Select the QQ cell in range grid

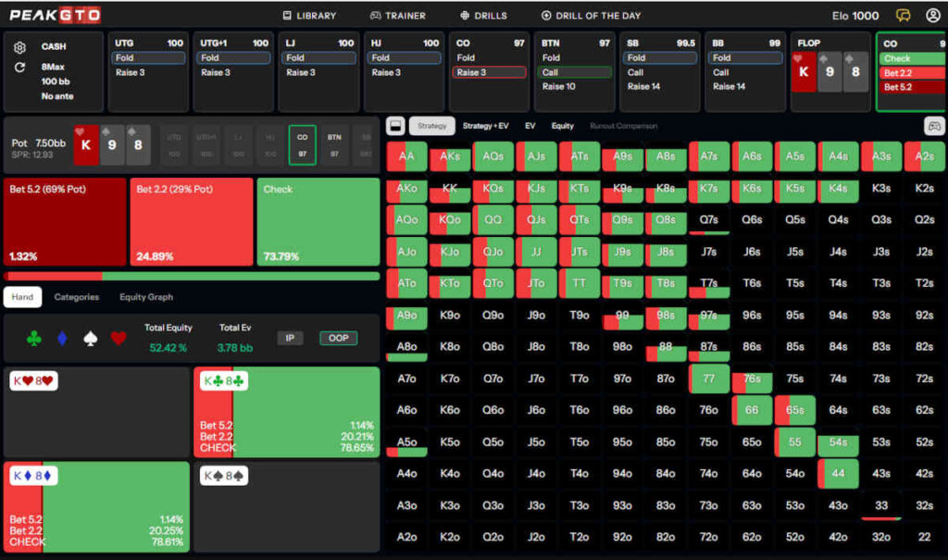coord(493,220)
